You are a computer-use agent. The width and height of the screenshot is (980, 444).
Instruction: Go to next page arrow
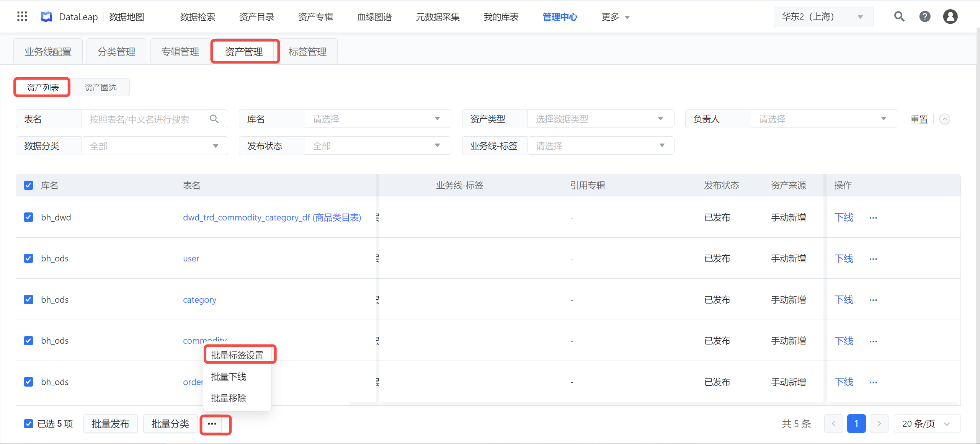coord(879,424)
